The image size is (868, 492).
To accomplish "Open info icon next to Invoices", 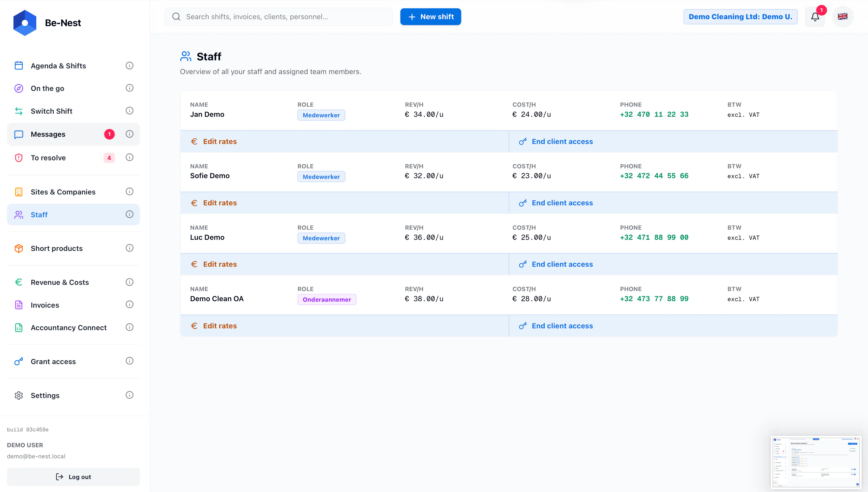I will 130,305.
